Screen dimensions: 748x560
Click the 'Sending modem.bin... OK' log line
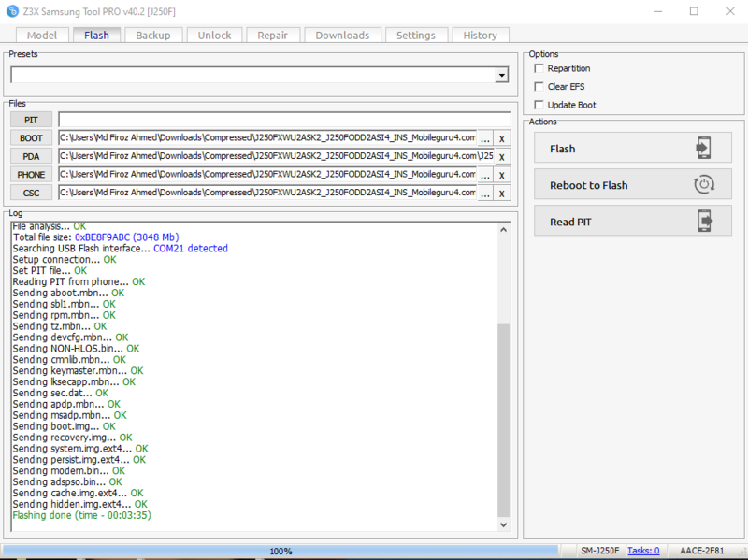point(68,471)
